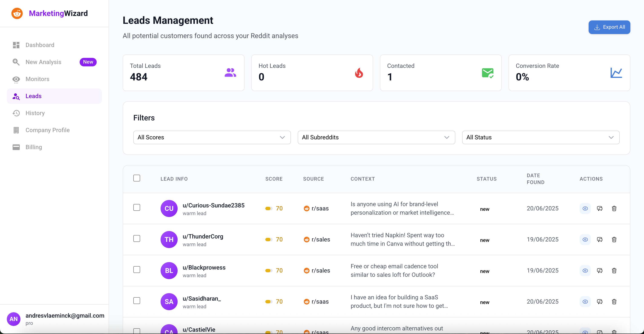The width and height of the screenshot is (644, 334).
Task: View details for u/Curious-Sundae2385 lead
Action: [585, 208]
